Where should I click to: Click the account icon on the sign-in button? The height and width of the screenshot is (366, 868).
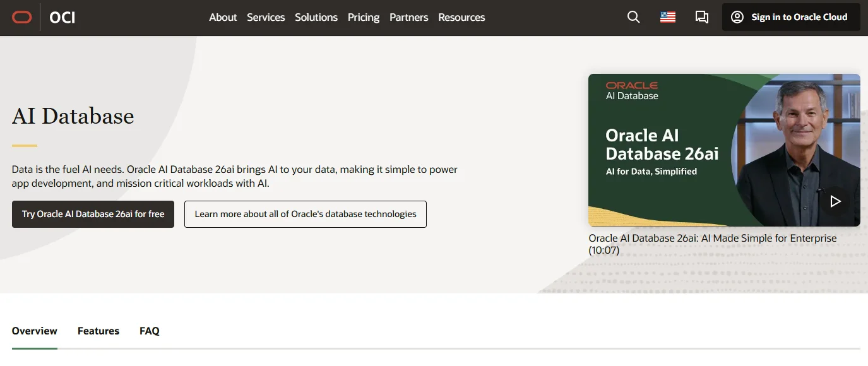(737, 17)
